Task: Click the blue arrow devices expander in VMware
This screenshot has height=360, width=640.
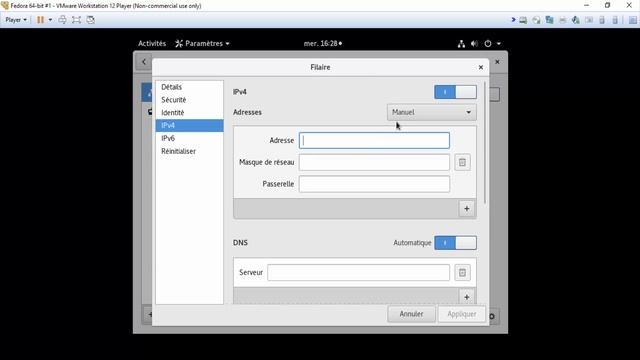Action: (513, 20)
